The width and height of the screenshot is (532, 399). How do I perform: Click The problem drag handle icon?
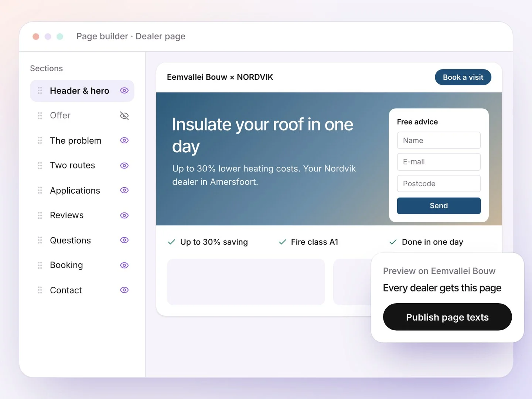[40, 140]
